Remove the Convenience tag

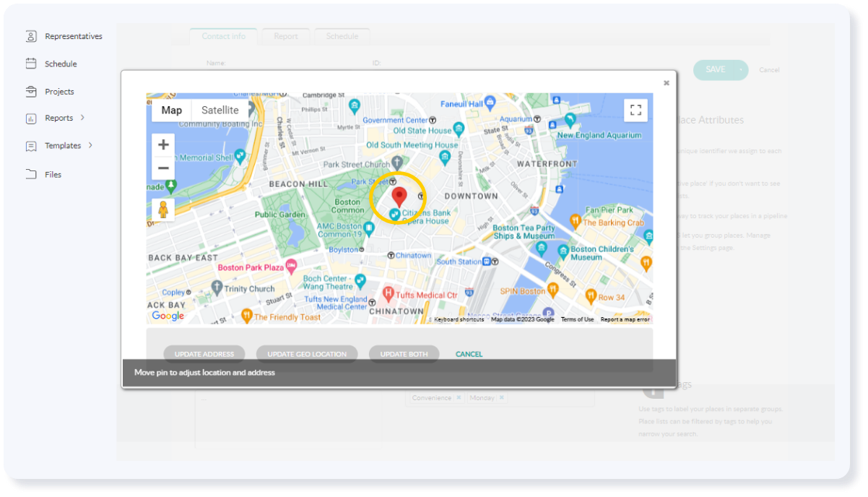459,398
